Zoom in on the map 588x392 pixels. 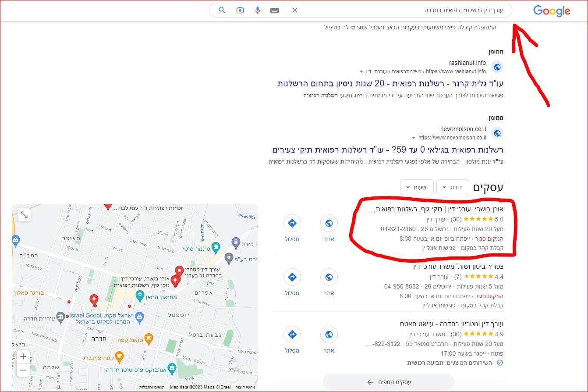[x=24, y=356]
